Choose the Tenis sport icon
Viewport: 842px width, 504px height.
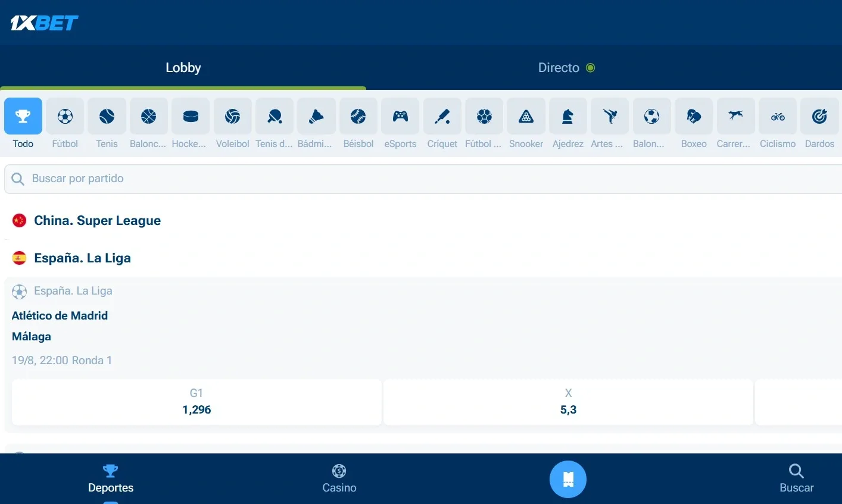point(107,116)
